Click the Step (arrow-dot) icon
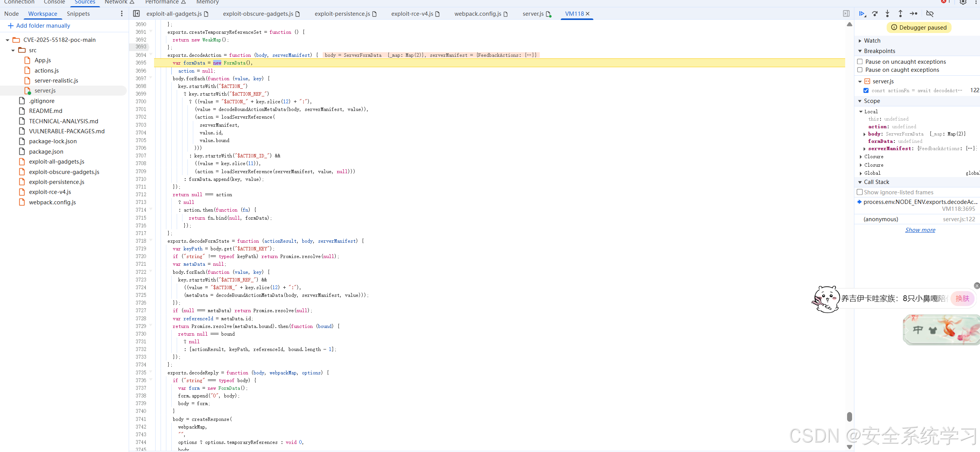 tap(914, 14)
